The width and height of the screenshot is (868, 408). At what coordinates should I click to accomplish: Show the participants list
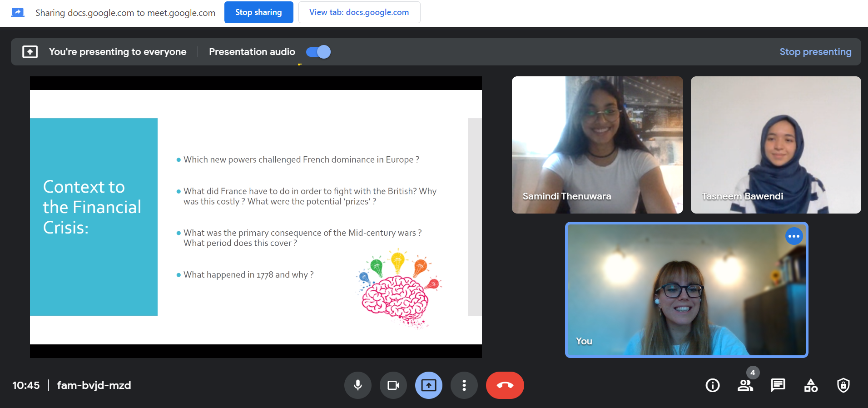click(745, 385)
